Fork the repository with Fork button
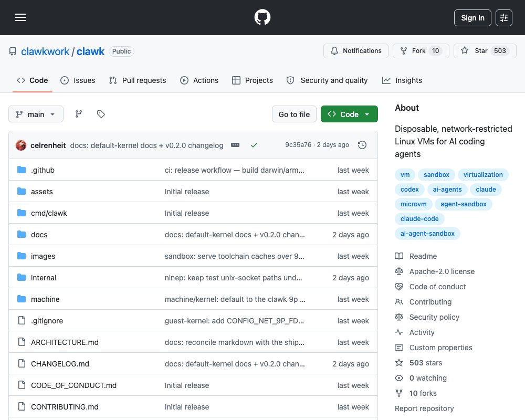 click(421, 51)
